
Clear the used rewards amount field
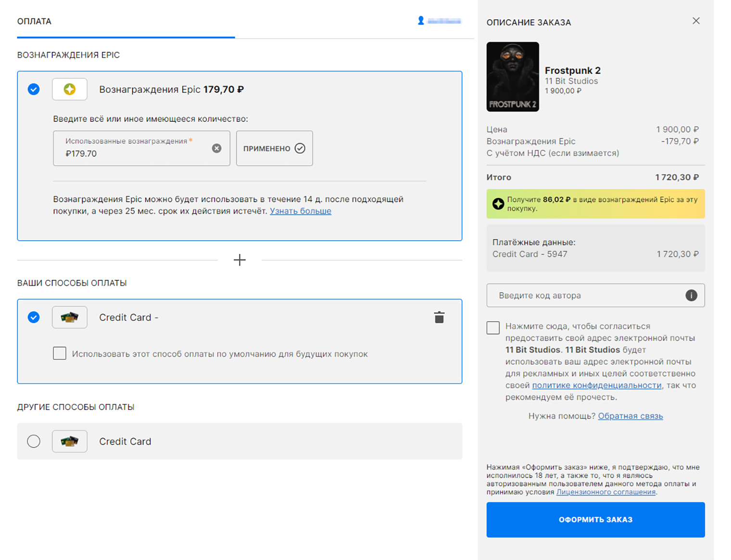tap(216, 148)
